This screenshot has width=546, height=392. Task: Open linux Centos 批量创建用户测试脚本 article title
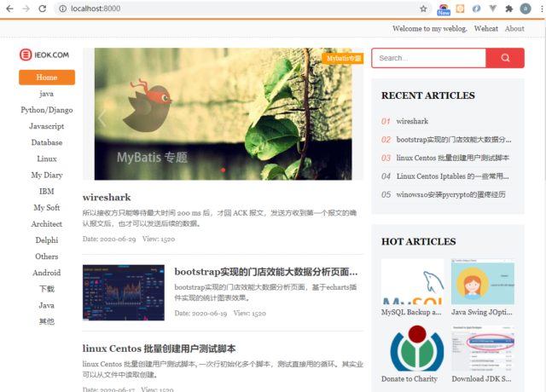(x=160, y=349)
